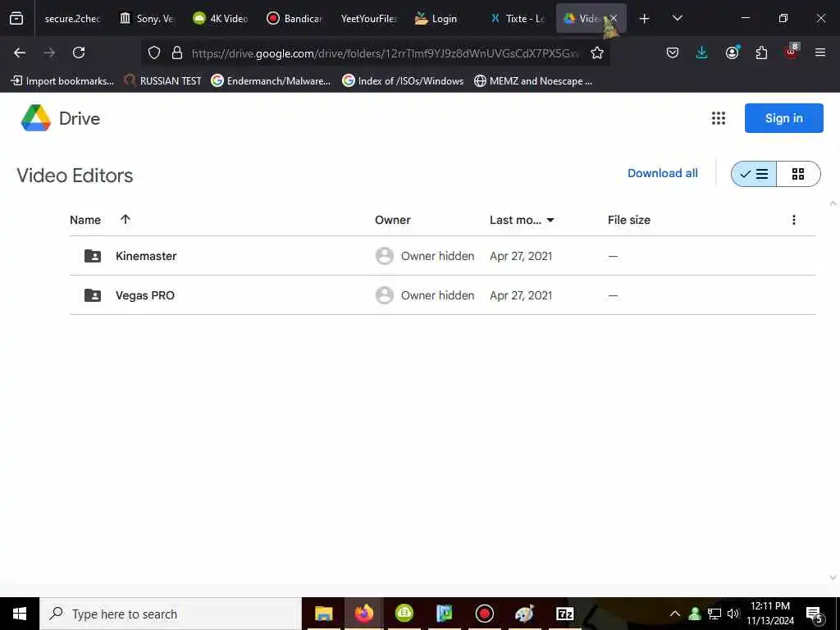840x630 pixels.
Task: Expand the list all tabs chevron
Action: pyautogui.click(x=677, y=18)
